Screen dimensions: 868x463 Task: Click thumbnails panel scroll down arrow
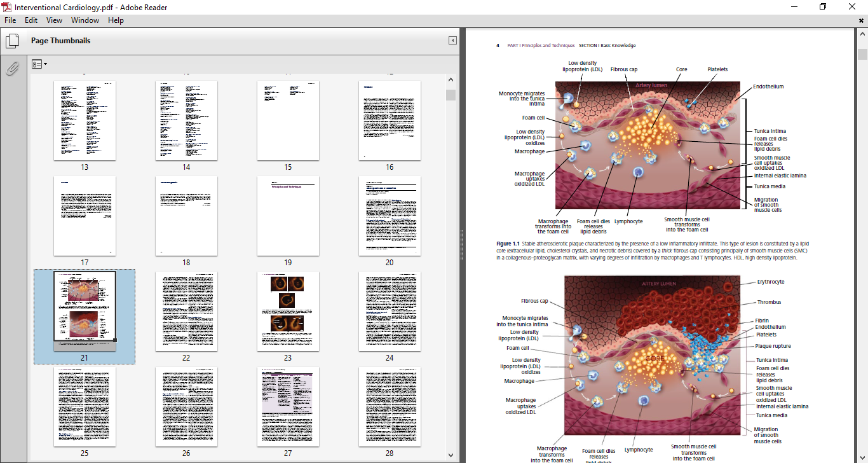pos(451,455)
